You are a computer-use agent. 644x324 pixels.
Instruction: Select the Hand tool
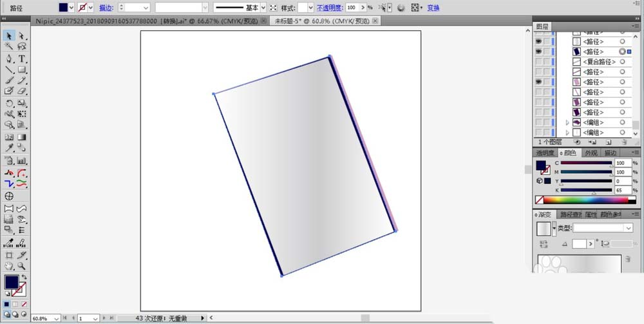[9, 265]
